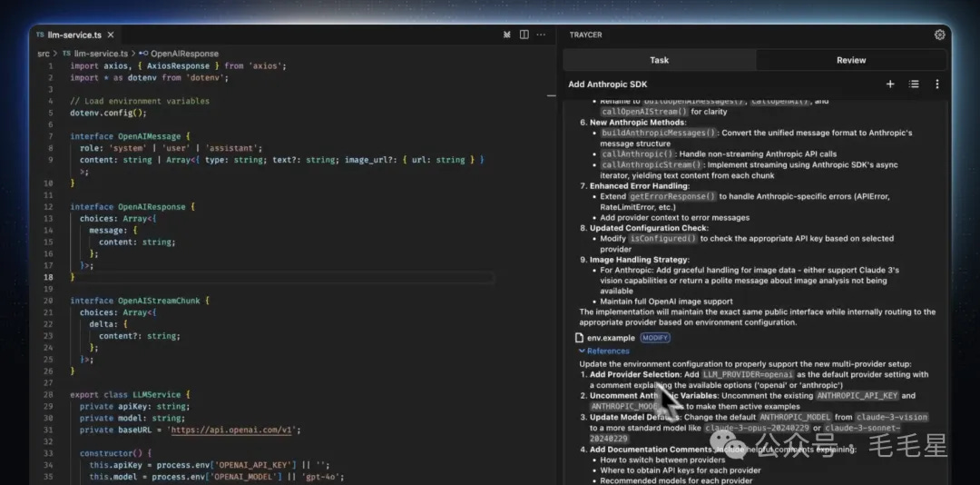980x485 pixels.
Task: Click the MODIFY badge next to env.example
Action: 655,338
